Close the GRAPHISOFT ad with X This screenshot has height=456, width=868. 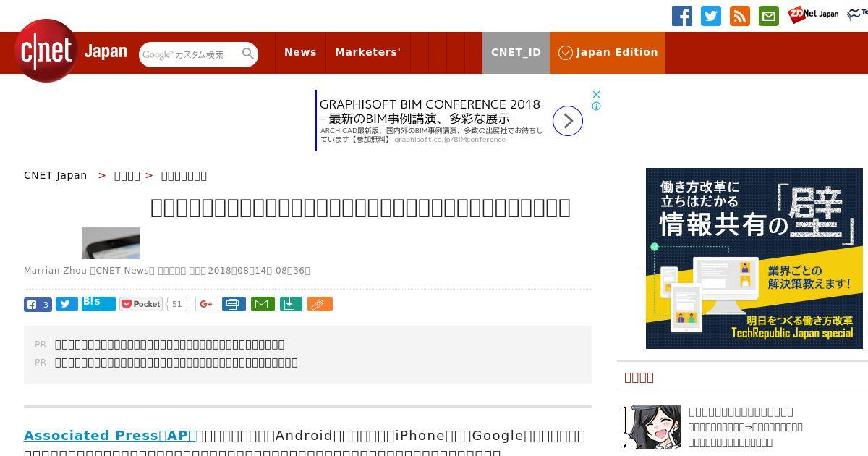(597, 95)
